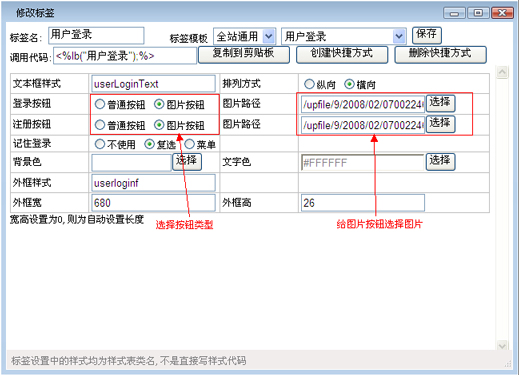Click 登录按钮 图片路径 input field
519x375 pixels.
363,104
